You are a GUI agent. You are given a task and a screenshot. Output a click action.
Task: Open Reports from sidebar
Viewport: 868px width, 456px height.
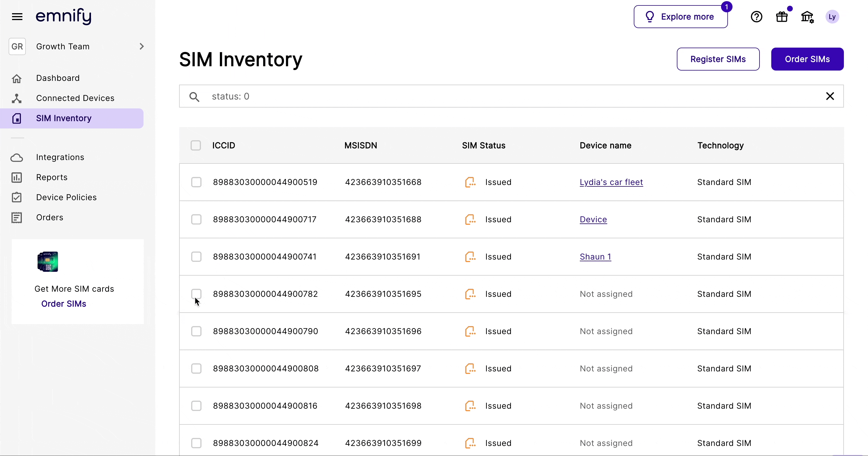click(x=52, y=177)
